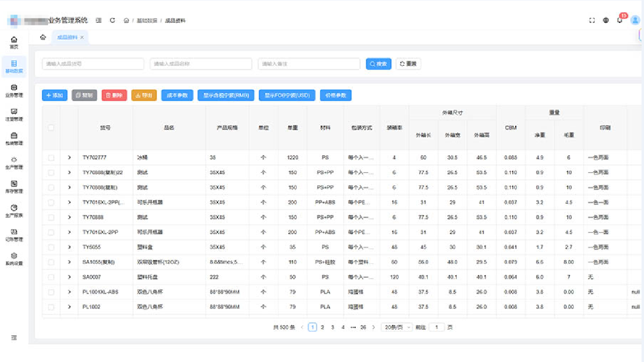Click the red 删除 button
Screen dimensions: 644x362
[x=114, y=95]
